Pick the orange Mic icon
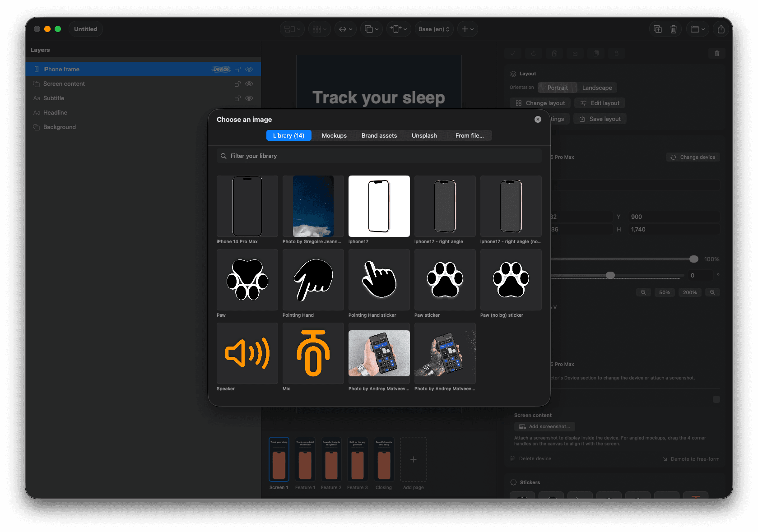Image resolution: width=758 pixels, height=532 pixels. pyautogui.click(x=313, y=353)
